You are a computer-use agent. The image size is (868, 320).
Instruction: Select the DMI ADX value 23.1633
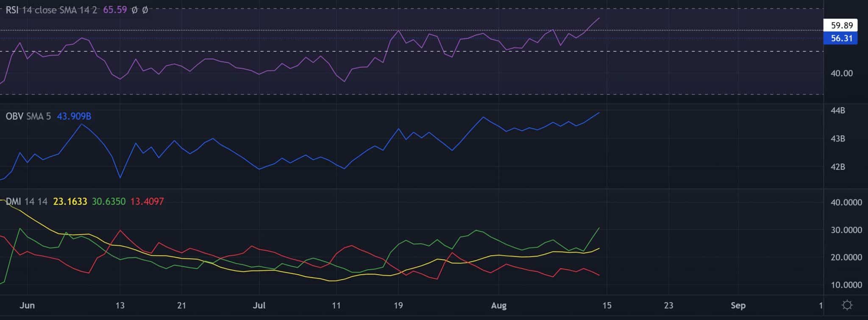coord(70,201)
